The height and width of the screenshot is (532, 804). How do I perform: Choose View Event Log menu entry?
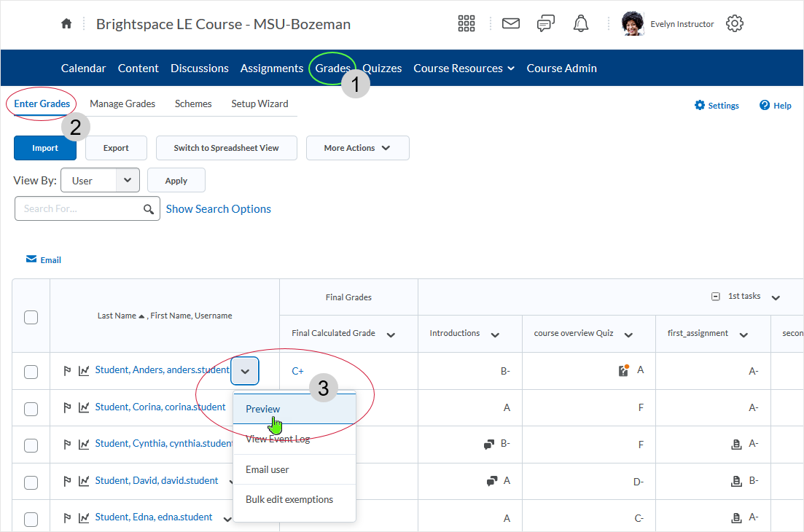tap(294, 439)
